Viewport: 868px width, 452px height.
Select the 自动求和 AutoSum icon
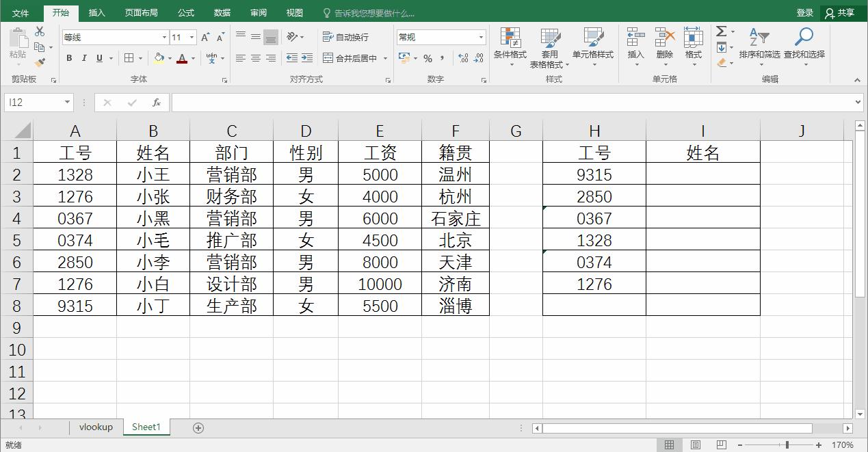[720, 30]
